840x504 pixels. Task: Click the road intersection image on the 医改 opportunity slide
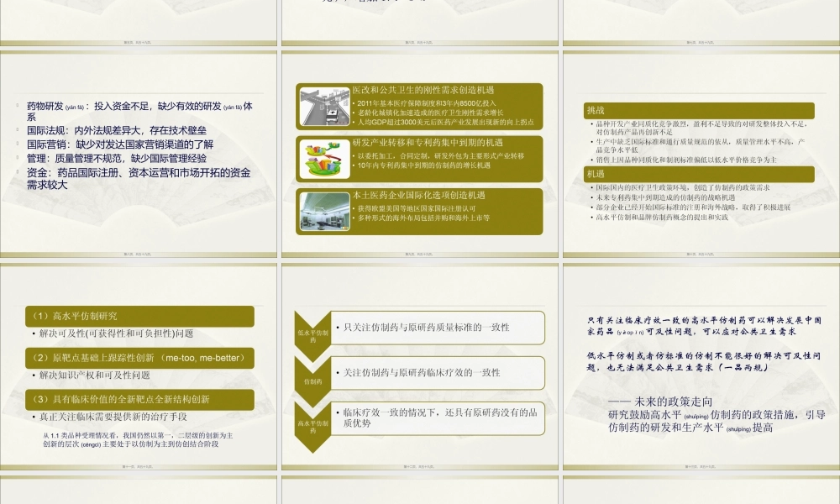(326, 106)
